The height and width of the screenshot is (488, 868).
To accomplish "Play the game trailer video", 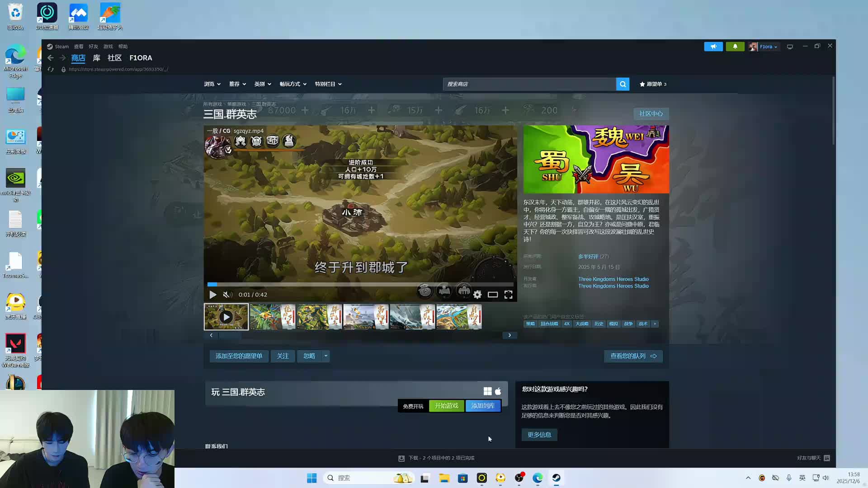I will click(x=212, y=295).
